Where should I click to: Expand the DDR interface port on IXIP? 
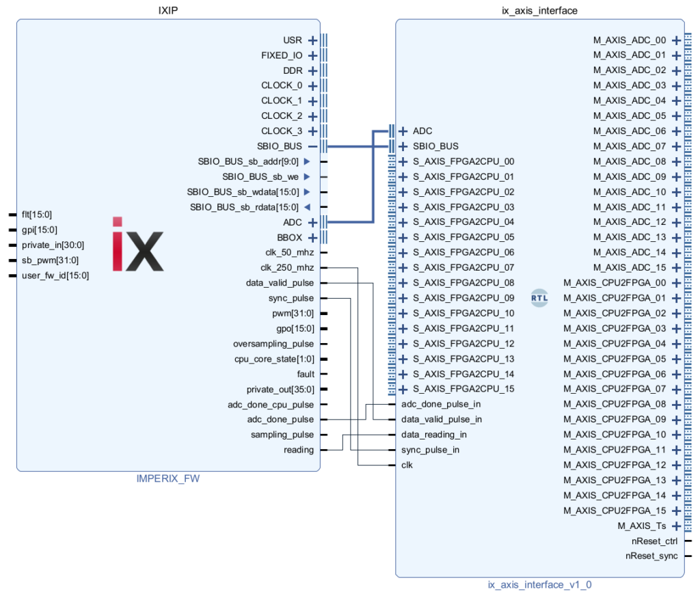point(312,70)
